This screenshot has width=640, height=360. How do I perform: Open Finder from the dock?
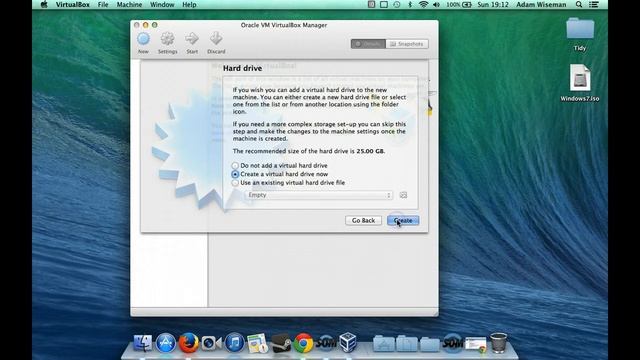pyautogui.click(x=142, y=342)
